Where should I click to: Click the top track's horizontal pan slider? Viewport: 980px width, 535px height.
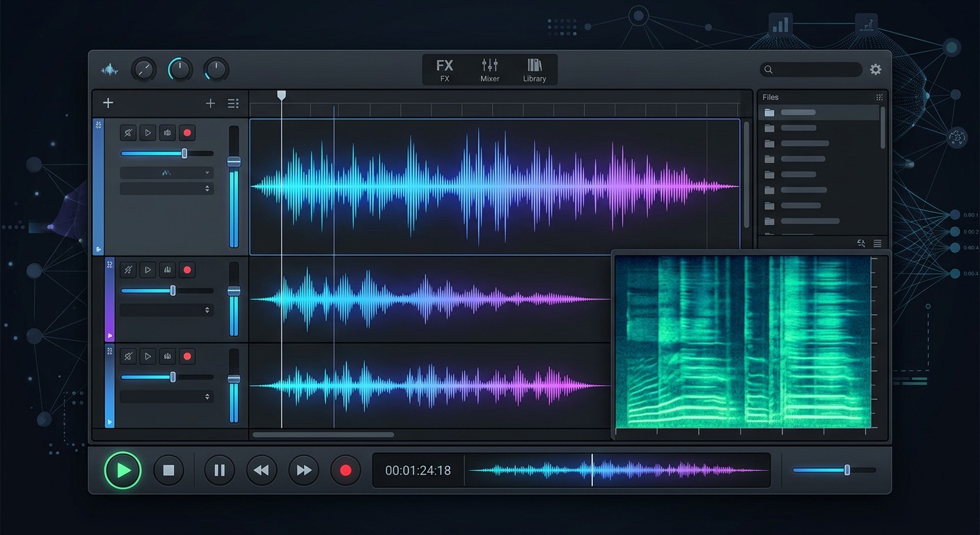[x=167, y=153]
